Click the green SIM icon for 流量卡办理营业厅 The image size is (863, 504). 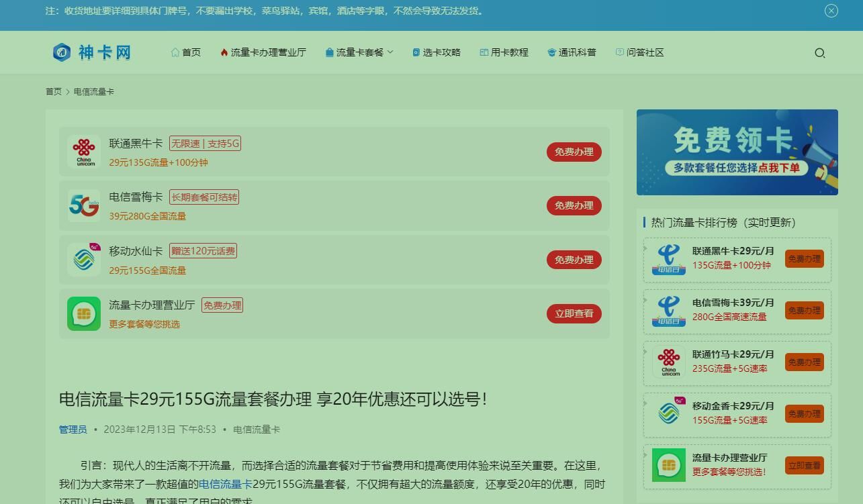(x=84, y=313)
